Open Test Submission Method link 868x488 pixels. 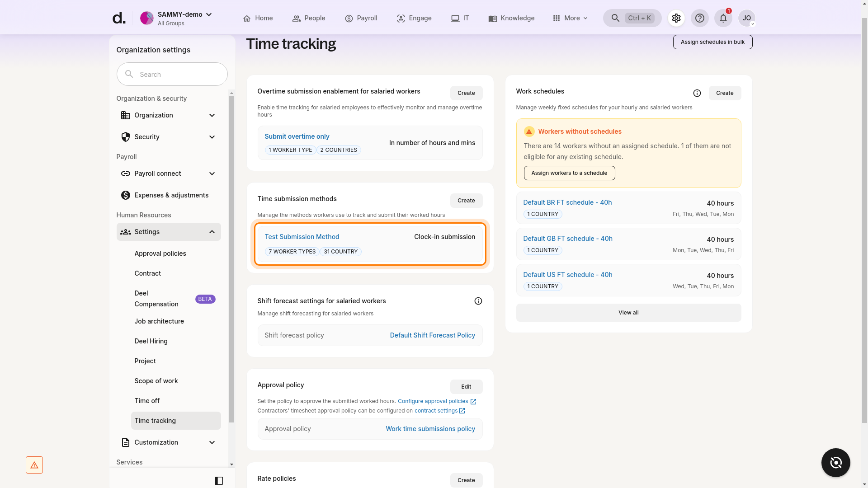pos(302,237)
